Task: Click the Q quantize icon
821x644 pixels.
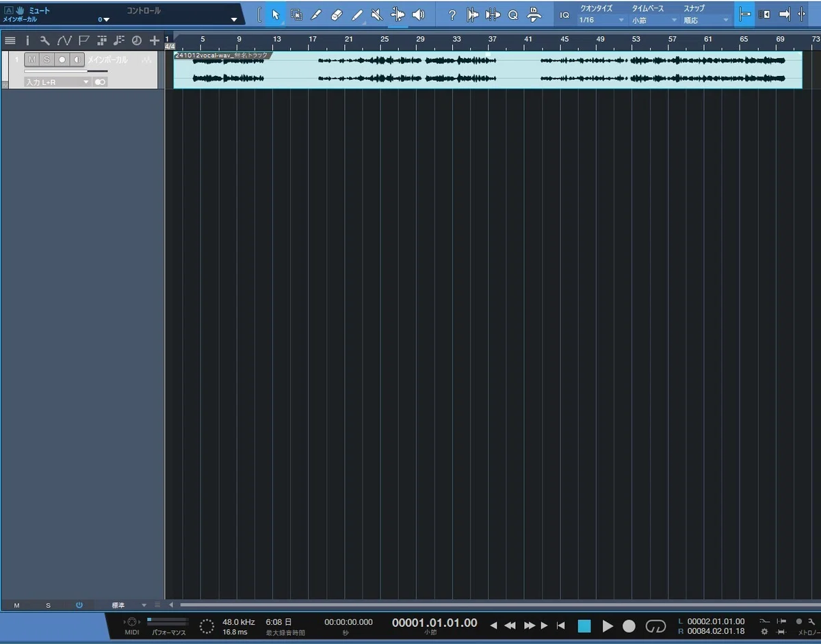Action: [x=513, y=15]
